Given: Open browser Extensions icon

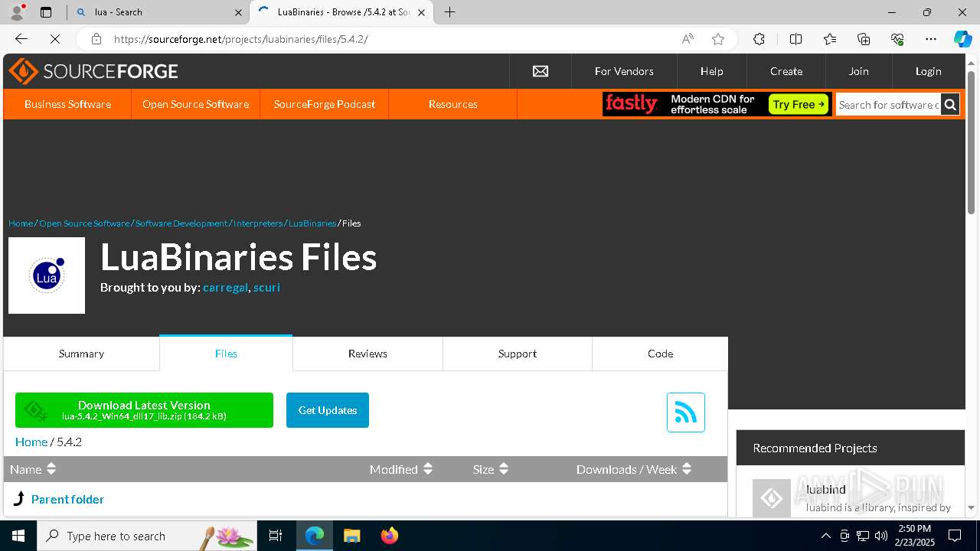Looking at the screenshot, I should pyautogui.click(x=759, y=39).
